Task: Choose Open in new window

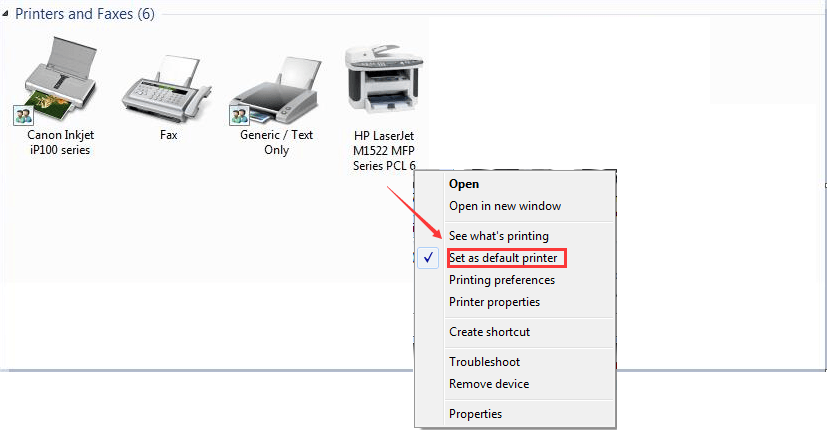Action: coord(505,206)
